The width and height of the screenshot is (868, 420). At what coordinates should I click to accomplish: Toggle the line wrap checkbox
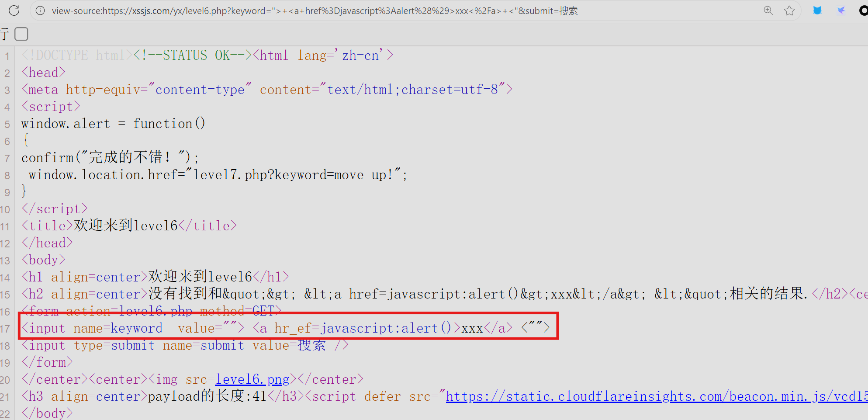click(21, 34)
